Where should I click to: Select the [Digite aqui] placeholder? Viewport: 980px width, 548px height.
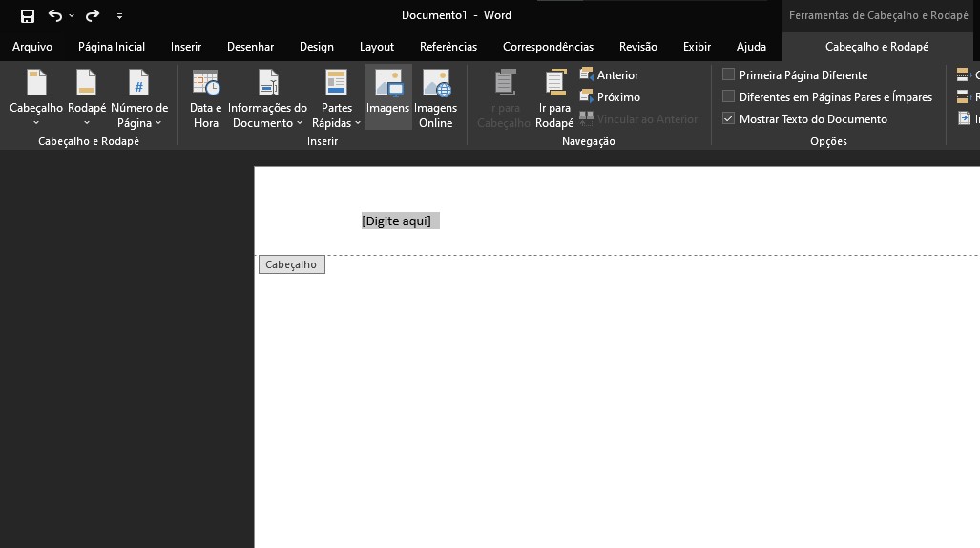(400, 221)
